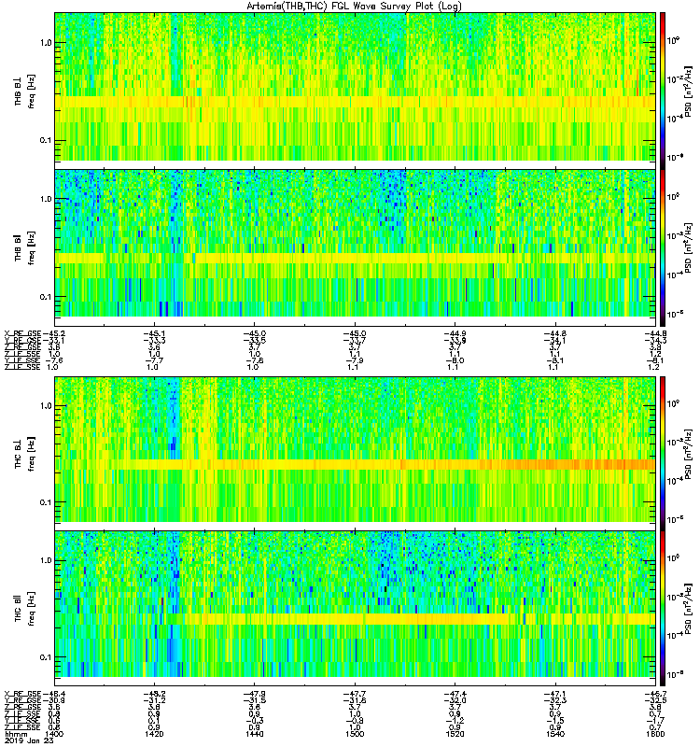Click the X_RE_GSE value '-48.2'

coord(154,694)
